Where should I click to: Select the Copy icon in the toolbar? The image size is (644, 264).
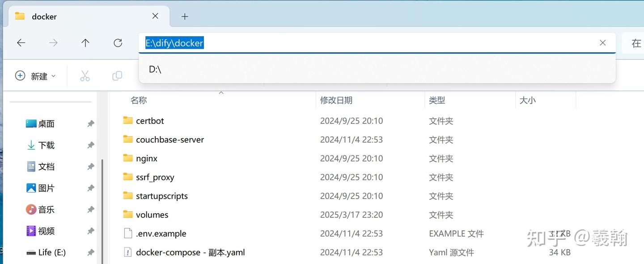(117, 75)
